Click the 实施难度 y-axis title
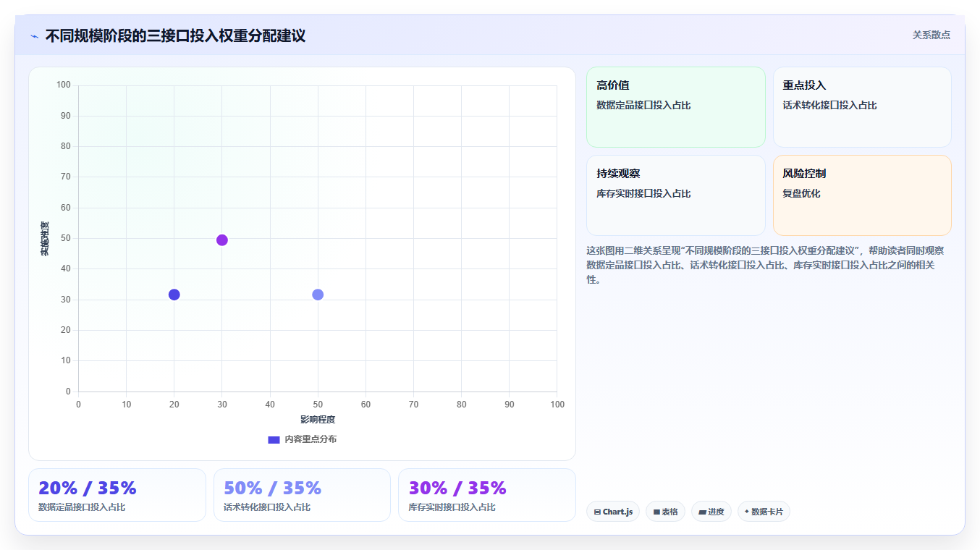The image size is (980, 550). [x=45, y=239]
